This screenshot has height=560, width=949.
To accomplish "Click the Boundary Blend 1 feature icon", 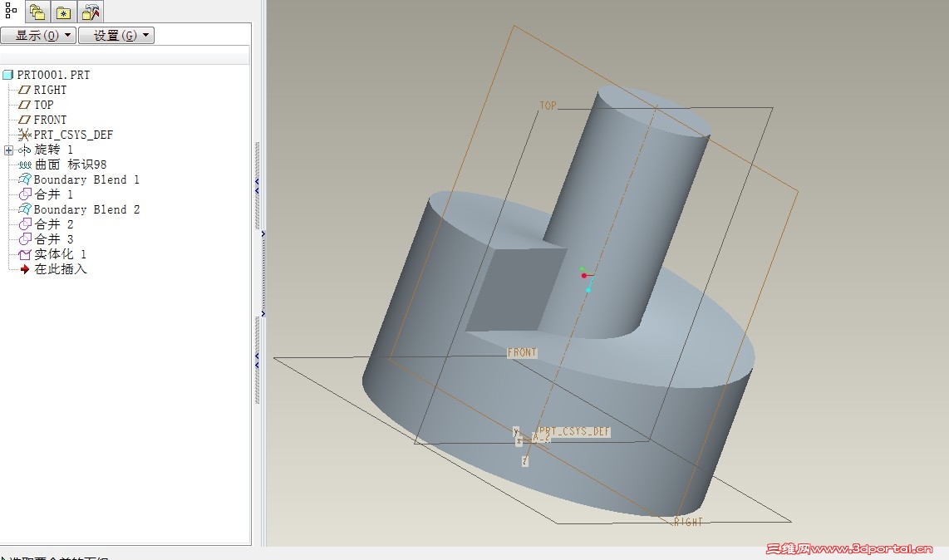I will pyautogui.click(x=24, y=179).
